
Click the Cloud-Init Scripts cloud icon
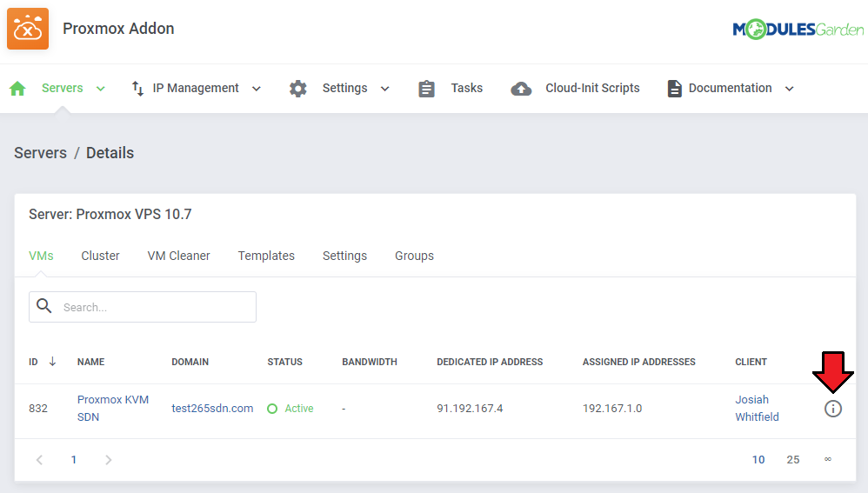[521, 89]
